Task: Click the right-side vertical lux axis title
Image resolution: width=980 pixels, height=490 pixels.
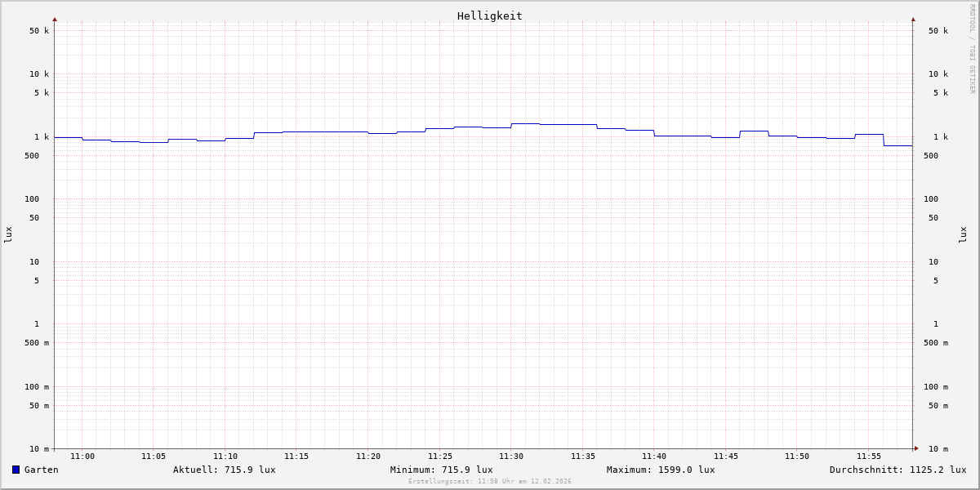Action: (963, 234)
